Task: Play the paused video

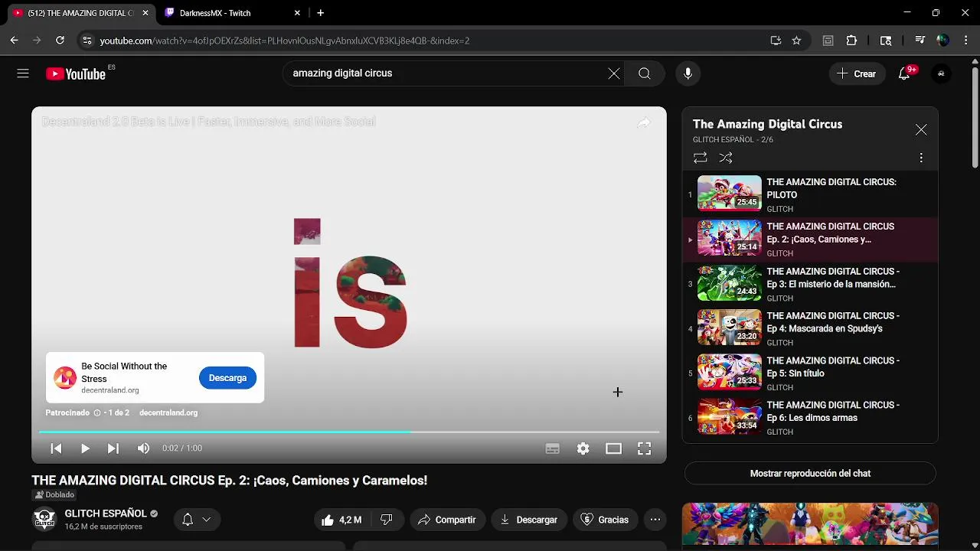Action: (x=85, y=448)
